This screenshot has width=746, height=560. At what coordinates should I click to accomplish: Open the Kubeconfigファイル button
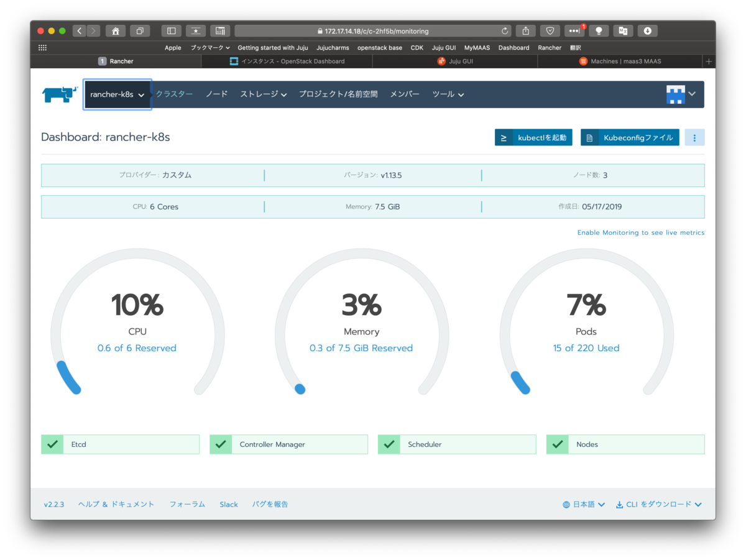point(630,137)
